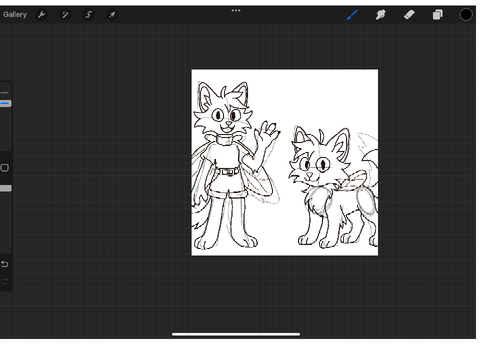Activate the Transform arrow tool
The image size is (480, 360).
pyautogui.click(x=112, y=15)
